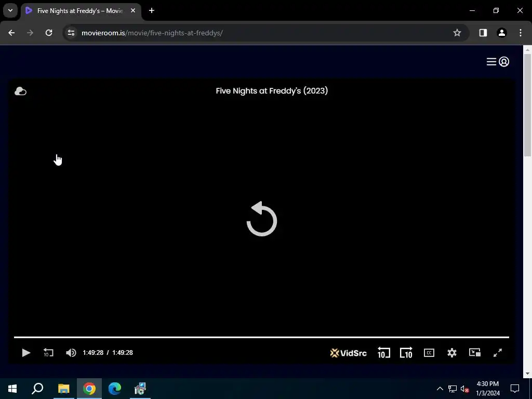Viewport: 532px width, 399px height.
Task: Click the elapsed time 1:49:28 display
Action: click(x=93, y=353)
